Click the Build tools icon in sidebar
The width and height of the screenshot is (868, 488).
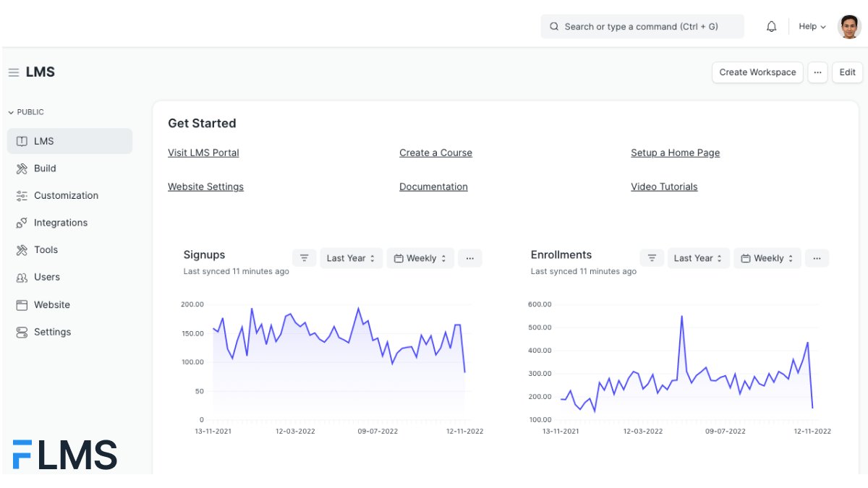pos(22,168)
